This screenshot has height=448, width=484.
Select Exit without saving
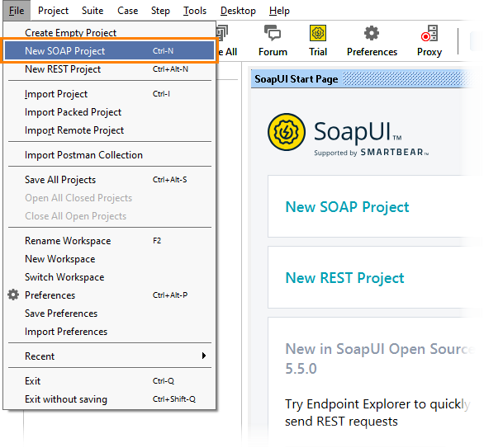click(110, 399)
